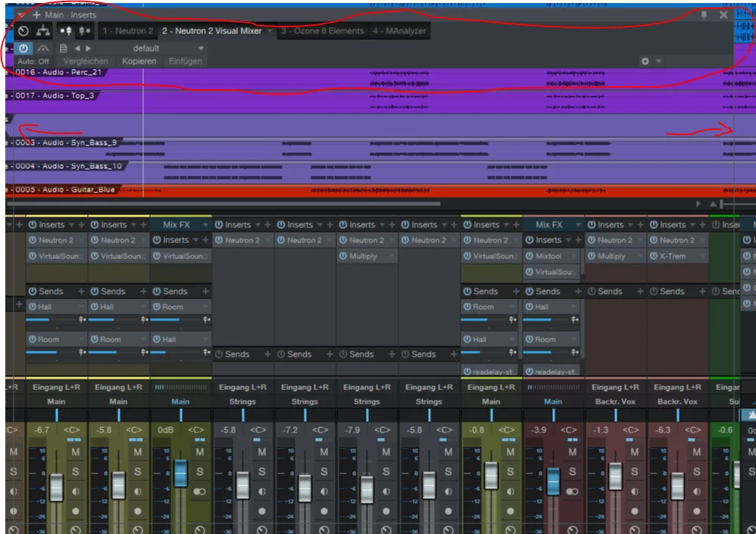Add a send on the -7.2 channel

330,354
